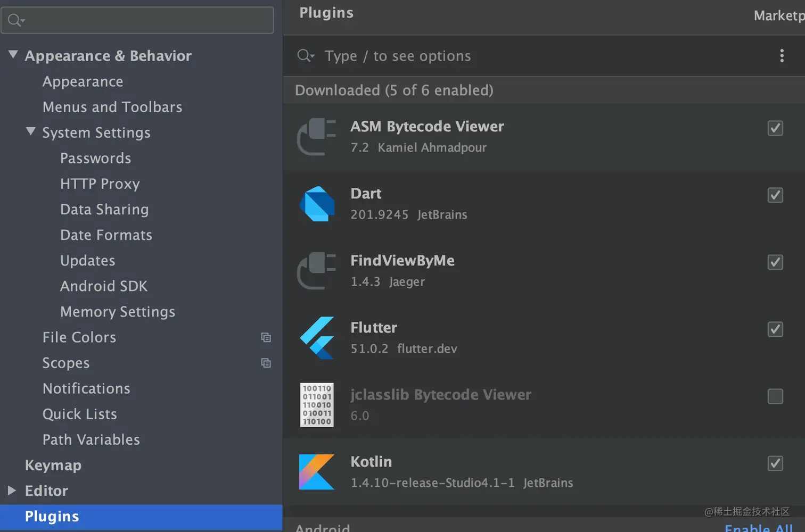Open the Keymap settings page

(x=53, y=465)
